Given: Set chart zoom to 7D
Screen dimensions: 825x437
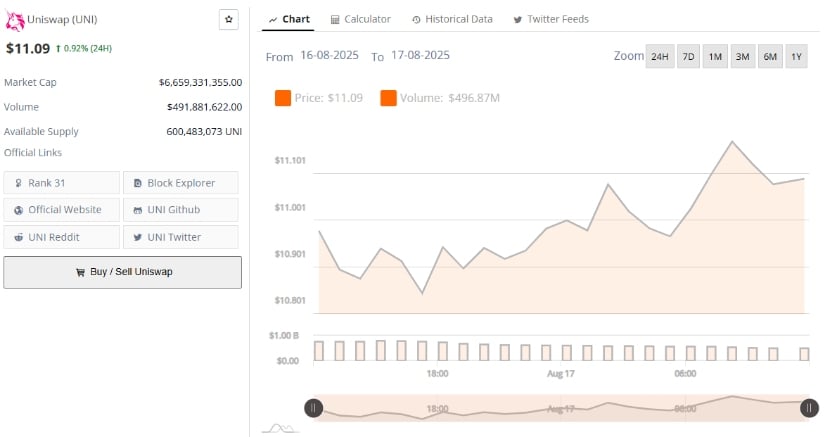Looking at the screenshot, I should point(688,56).
